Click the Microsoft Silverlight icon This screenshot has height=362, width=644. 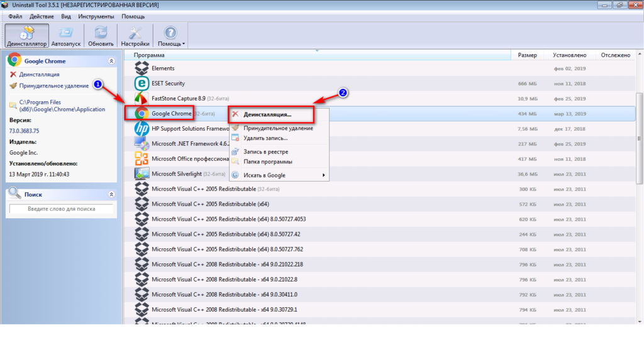(x=142, y=174)
